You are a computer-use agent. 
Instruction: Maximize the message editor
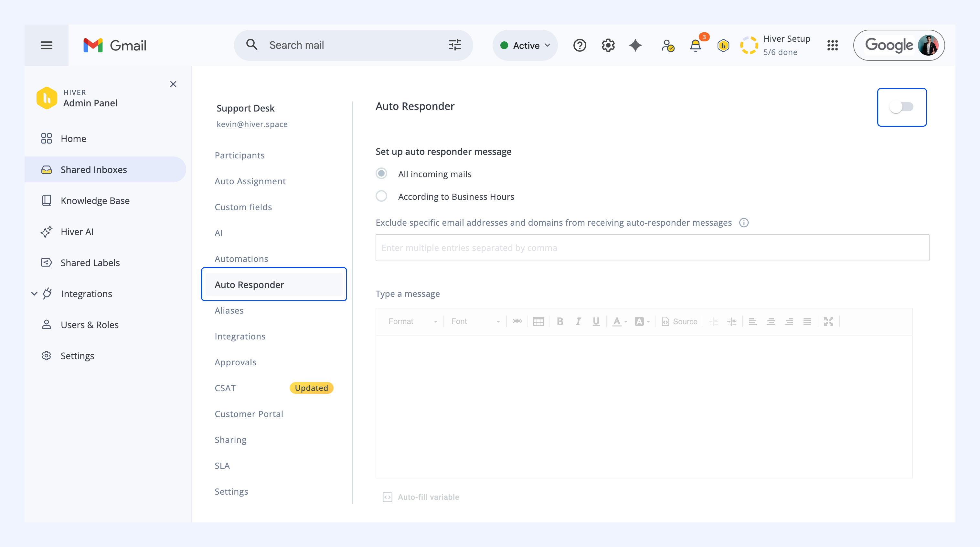(x=829, y=321)
